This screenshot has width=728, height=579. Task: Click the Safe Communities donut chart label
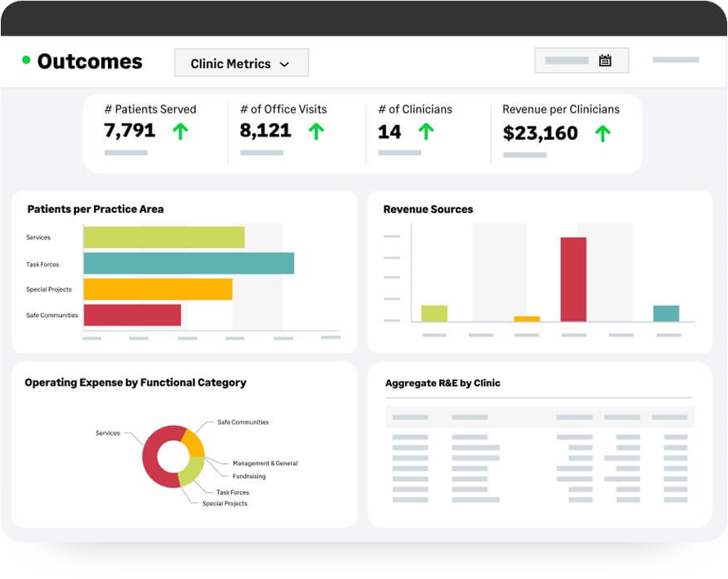[243, 422]
